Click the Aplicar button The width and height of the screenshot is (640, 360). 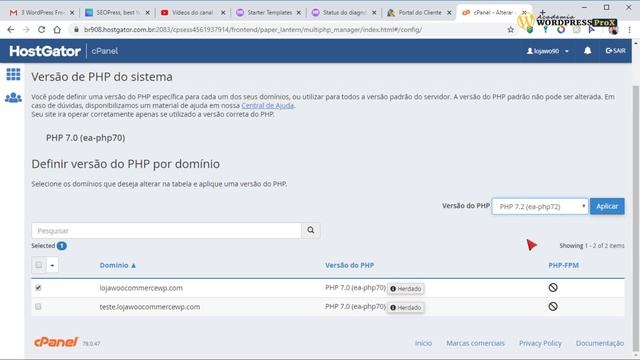point(607,206)
